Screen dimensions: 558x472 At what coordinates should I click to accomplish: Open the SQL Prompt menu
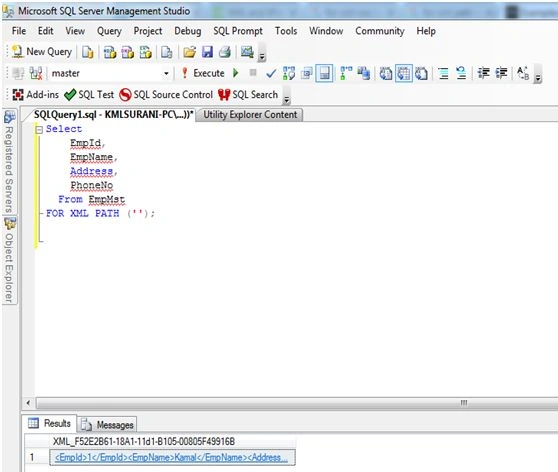point(238,31)
